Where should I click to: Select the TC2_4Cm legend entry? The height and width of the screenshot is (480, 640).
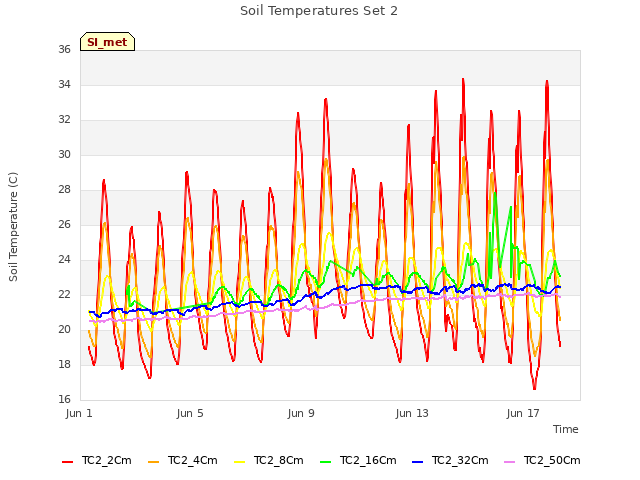pos(183,460)
